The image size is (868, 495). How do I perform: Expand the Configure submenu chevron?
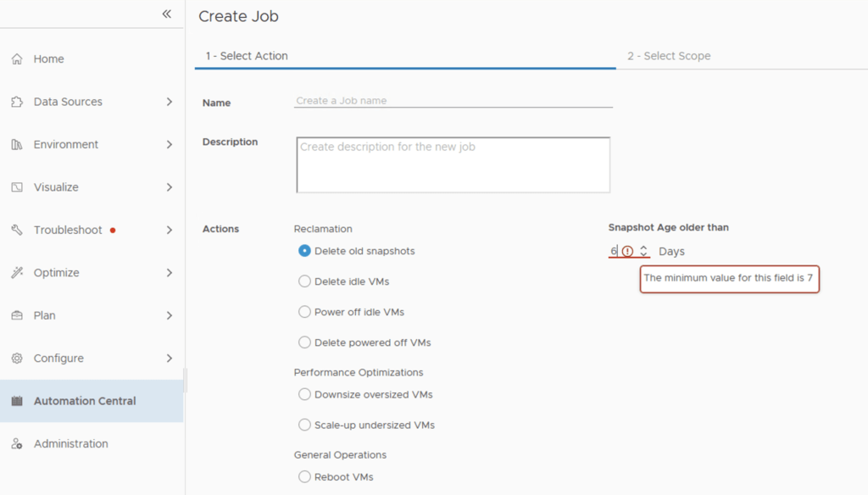[170, 359]
